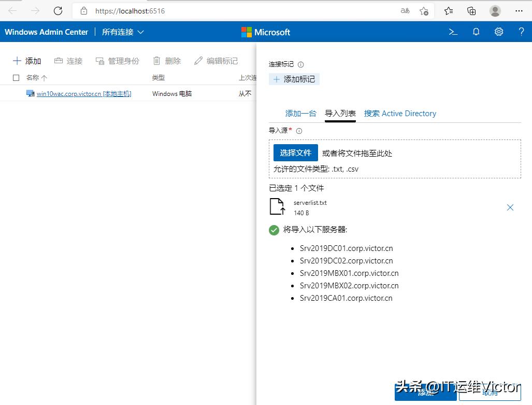Image resolution: width=532 pixels, height=405 pixels.
Task: Click the 管理身份 (manage identity) toolbar icon
Action: coord(118,61)
